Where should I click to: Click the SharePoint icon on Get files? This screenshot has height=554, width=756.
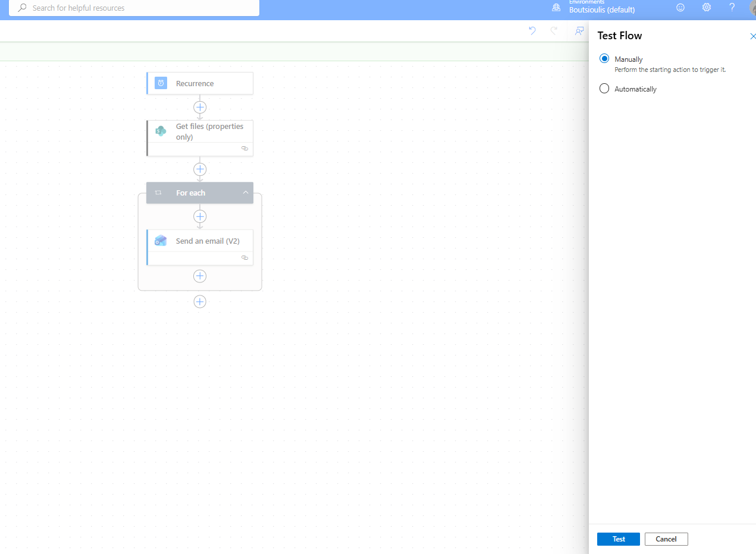coord(161,131)
